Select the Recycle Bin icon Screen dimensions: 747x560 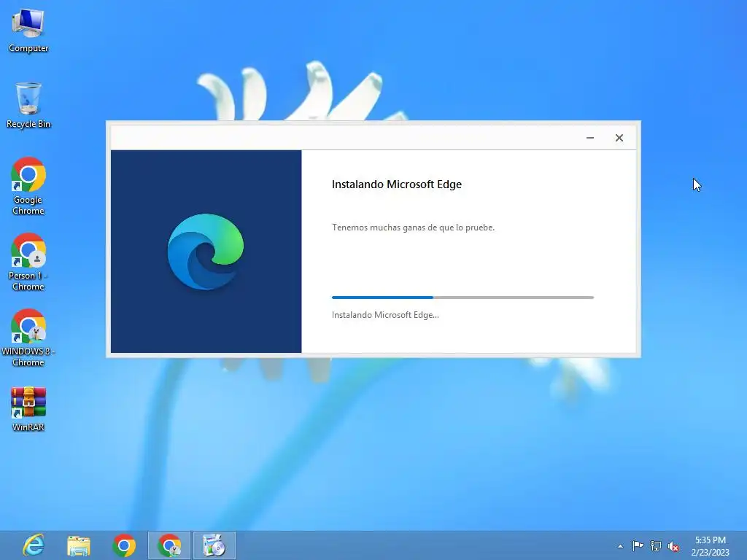pyautogui.click(x=28, y=105)
